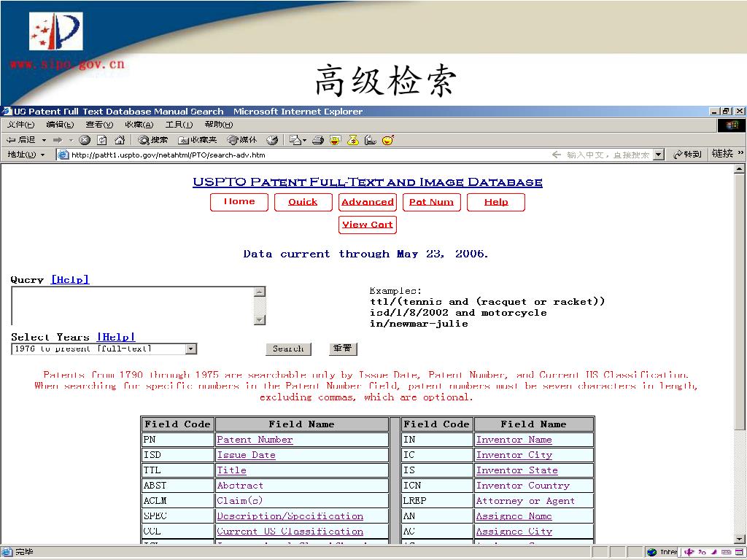Click the Reset (重置) button

pos(343,349)
